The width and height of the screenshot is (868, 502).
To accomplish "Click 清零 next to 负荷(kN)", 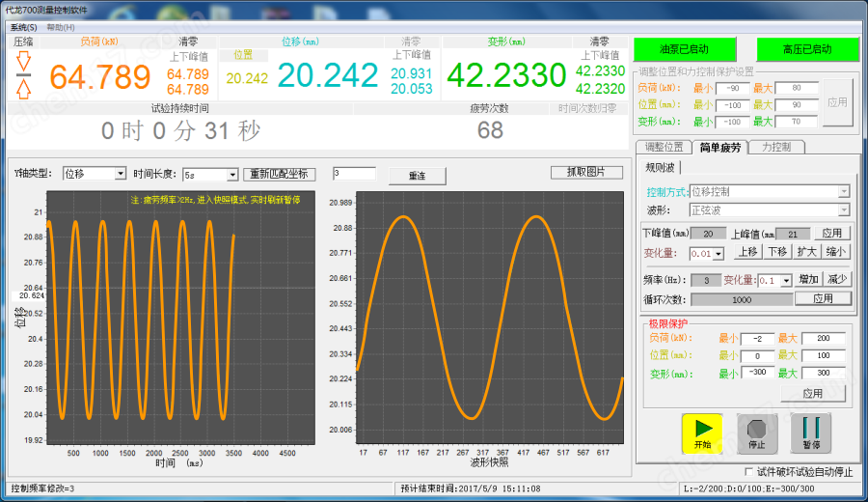I will pos(188,42).
